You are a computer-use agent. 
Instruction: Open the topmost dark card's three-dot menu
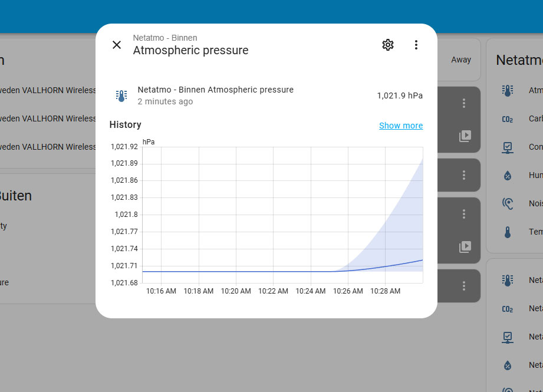point(463,103)
